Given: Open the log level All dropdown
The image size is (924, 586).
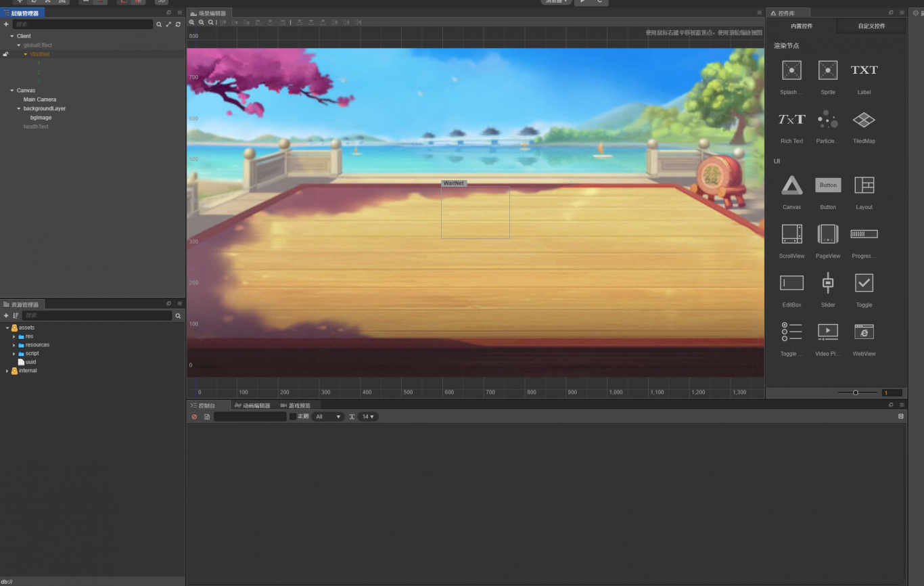Looking at the screenshot, I should click(328, 417).
